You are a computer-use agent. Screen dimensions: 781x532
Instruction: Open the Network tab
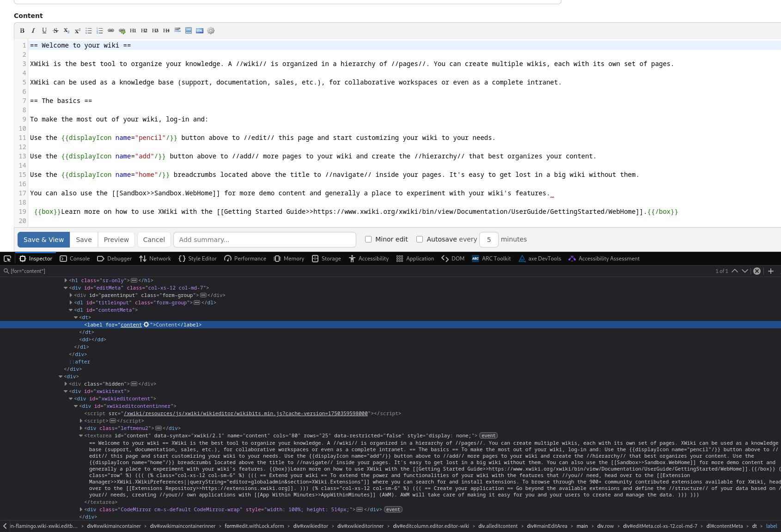pos(155,259)
